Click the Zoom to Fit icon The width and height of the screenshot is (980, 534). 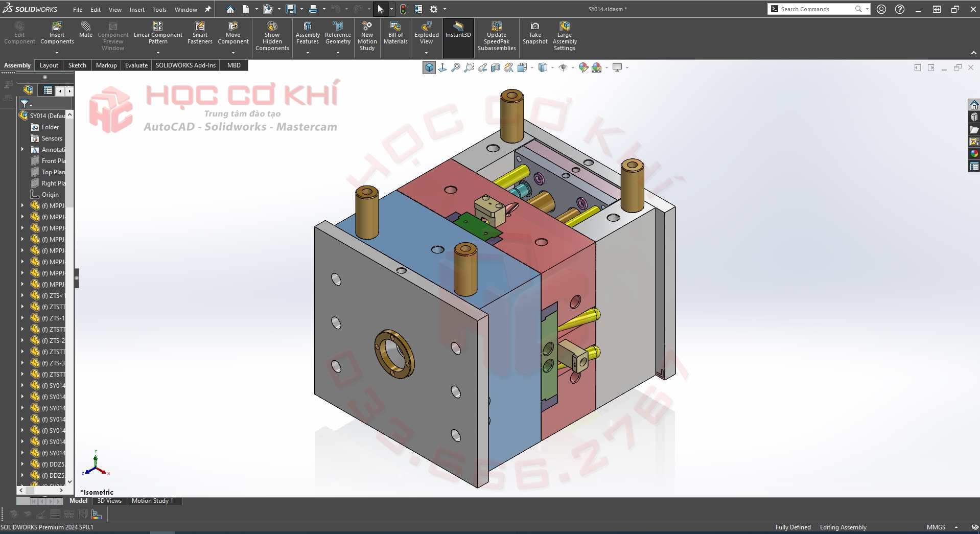(456, 67)
